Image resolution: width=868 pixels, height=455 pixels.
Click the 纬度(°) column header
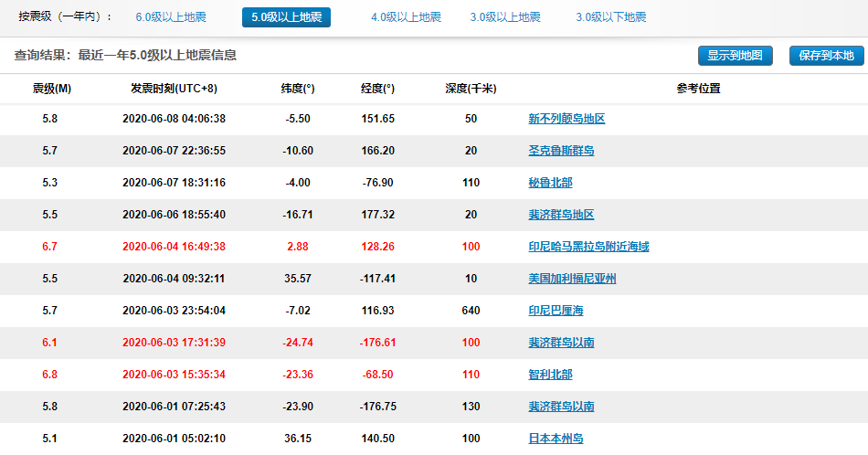[298, 89]
